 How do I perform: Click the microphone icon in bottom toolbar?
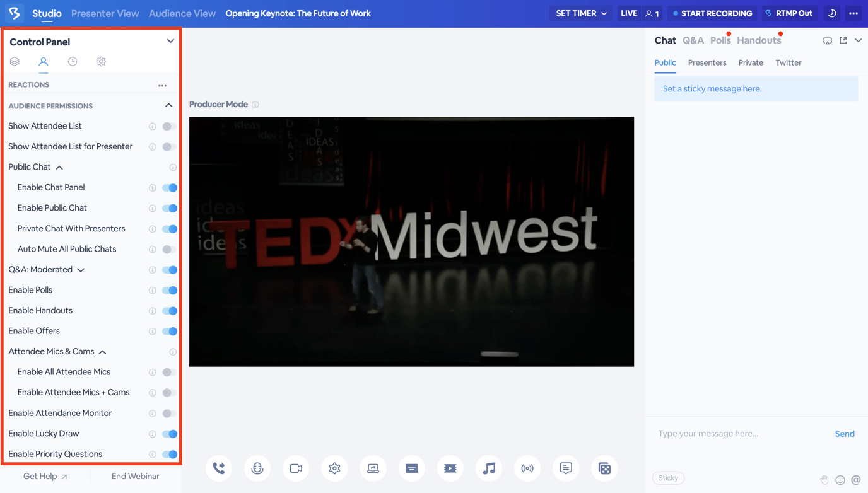[257, 468]
